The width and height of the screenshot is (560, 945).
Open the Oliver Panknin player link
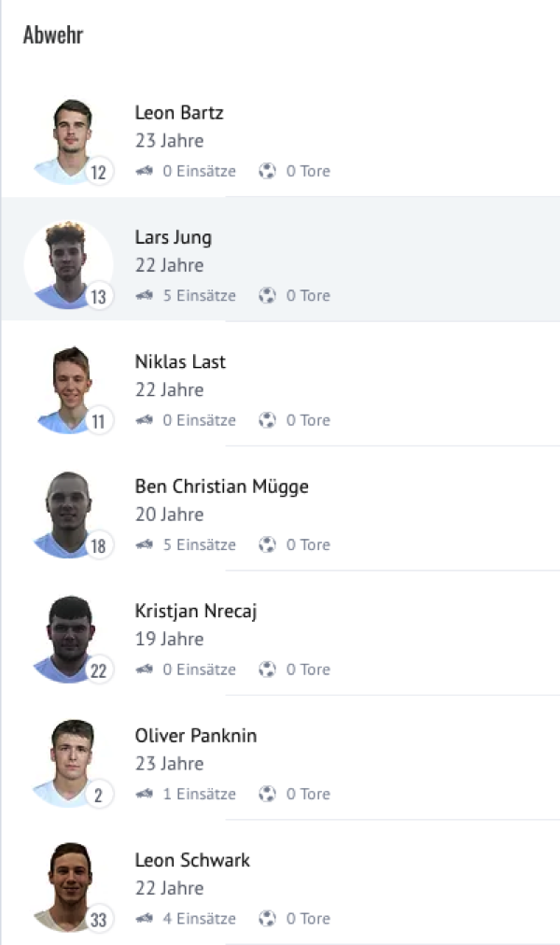(x=195, y=736)
